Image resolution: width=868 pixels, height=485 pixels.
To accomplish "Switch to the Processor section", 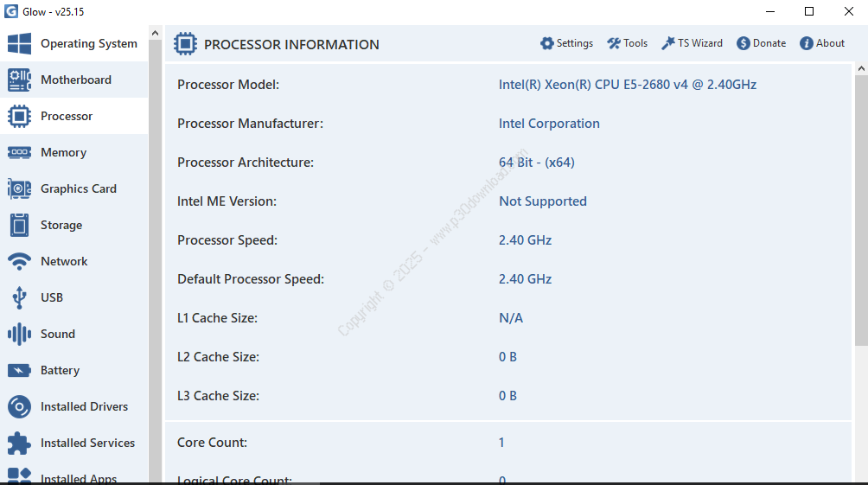I will pos(67,117).
